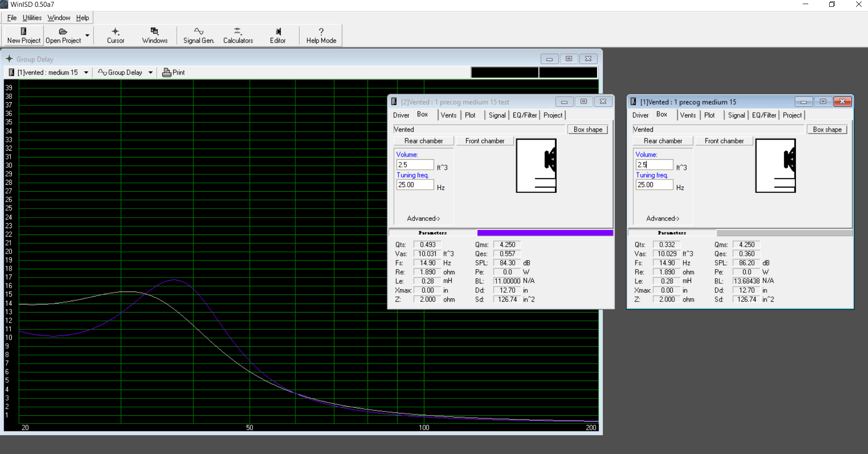Screen dimensions: 868x454
Task: Switch to Plot tab in project 2 window
Action: 470,115
